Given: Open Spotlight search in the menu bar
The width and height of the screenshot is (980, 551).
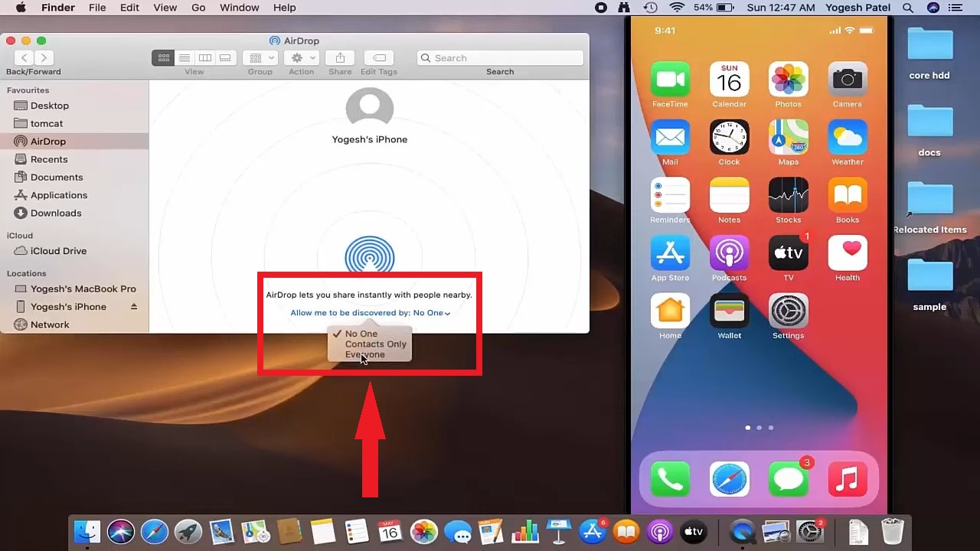Looking at the screenshot, I should [908, 8].
